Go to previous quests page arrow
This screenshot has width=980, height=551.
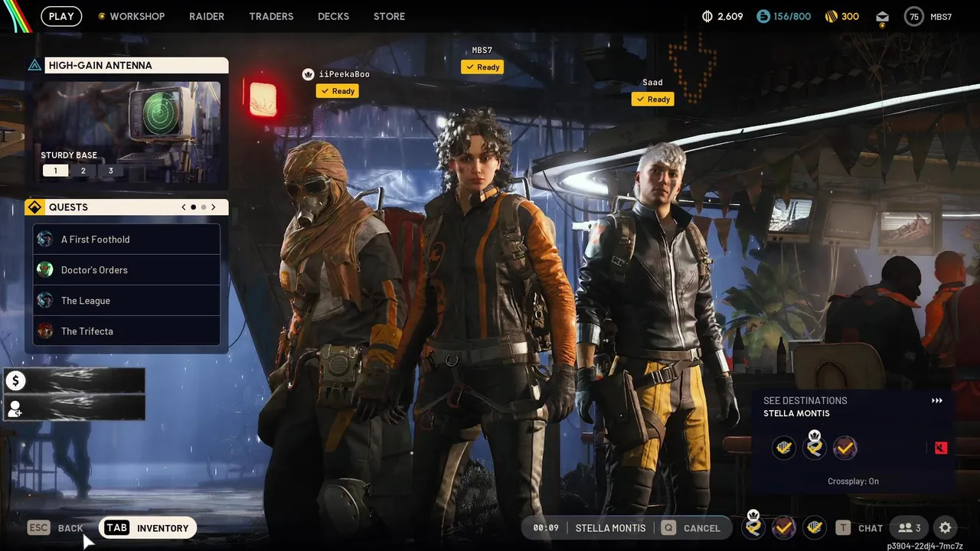(184, 207)
